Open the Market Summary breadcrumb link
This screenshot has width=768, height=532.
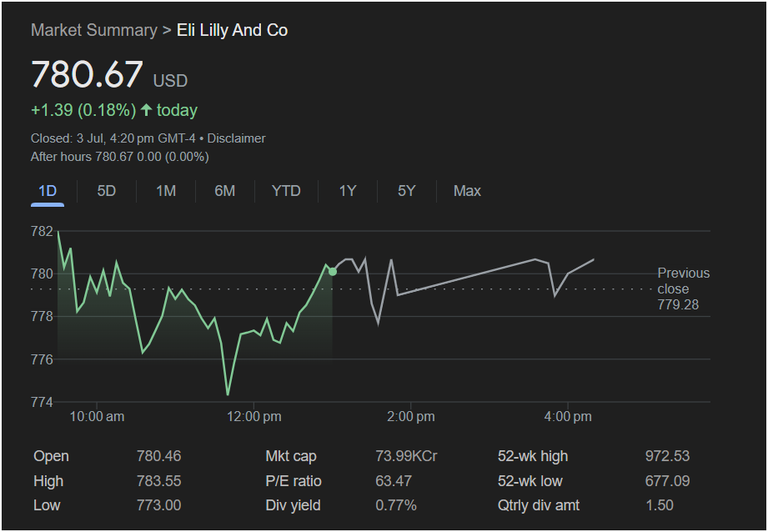pos(94,30)
